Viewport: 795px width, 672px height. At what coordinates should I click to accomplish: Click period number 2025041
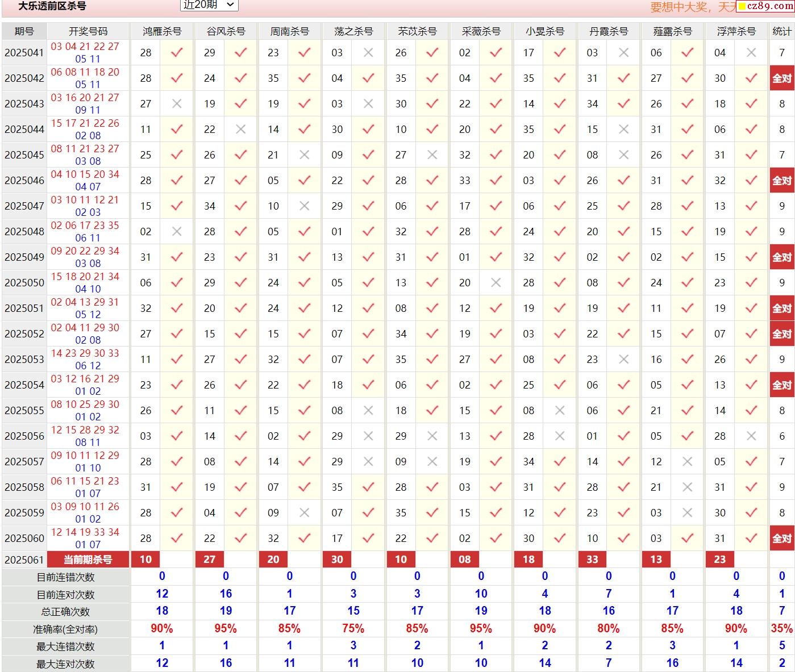(24, 53)
